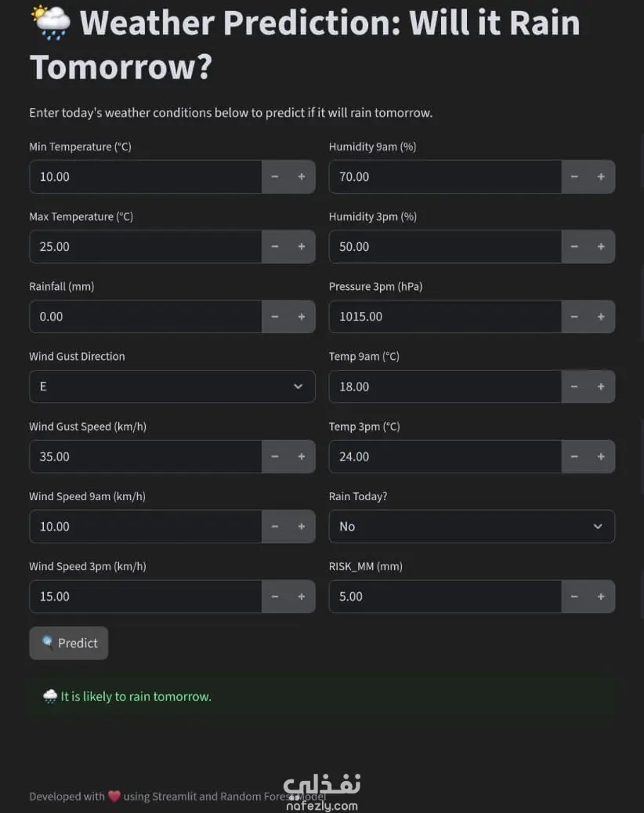Click plus icon for Rainfall
644x813 pixels.
tap(302, 317)
